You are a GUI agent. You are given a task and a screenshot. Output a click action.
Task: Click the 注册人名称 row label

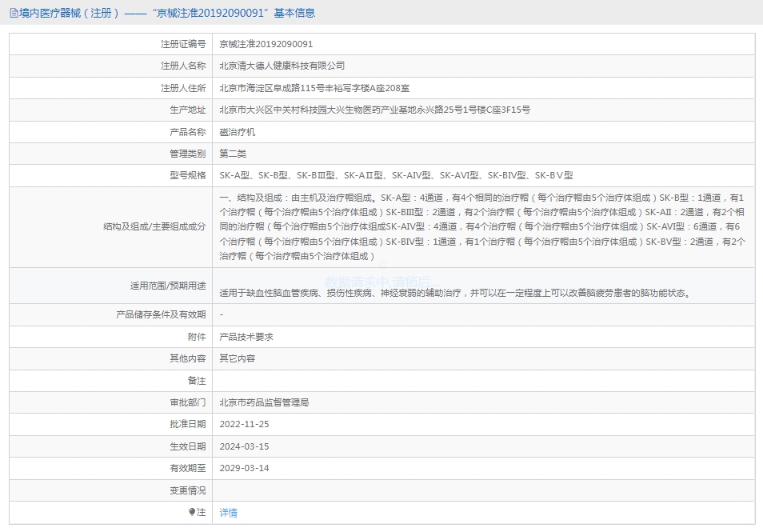pos(183,66)
